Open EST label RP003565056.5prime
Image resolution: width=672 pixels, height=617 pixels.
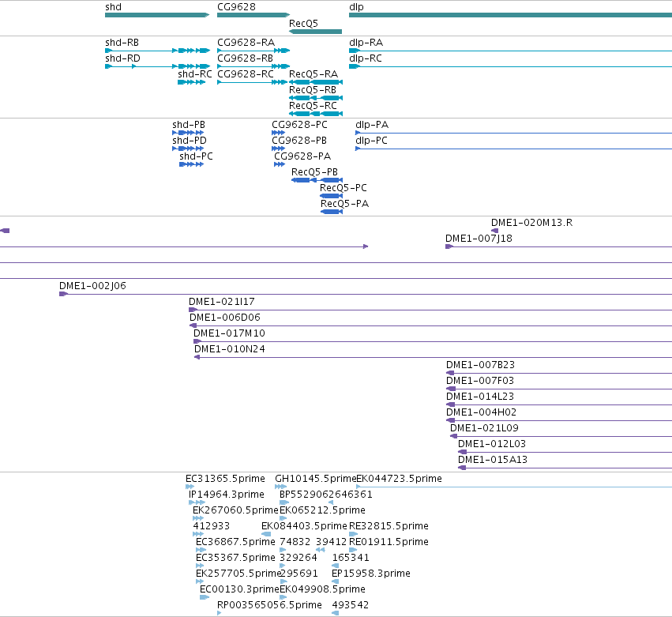coord(269,605)
